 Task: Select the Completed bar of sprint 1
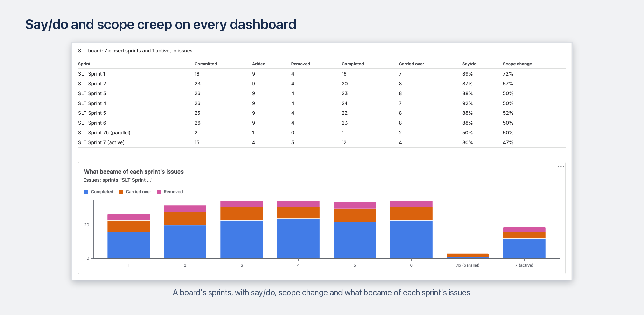pyautogui.click(x=129, y=245)
